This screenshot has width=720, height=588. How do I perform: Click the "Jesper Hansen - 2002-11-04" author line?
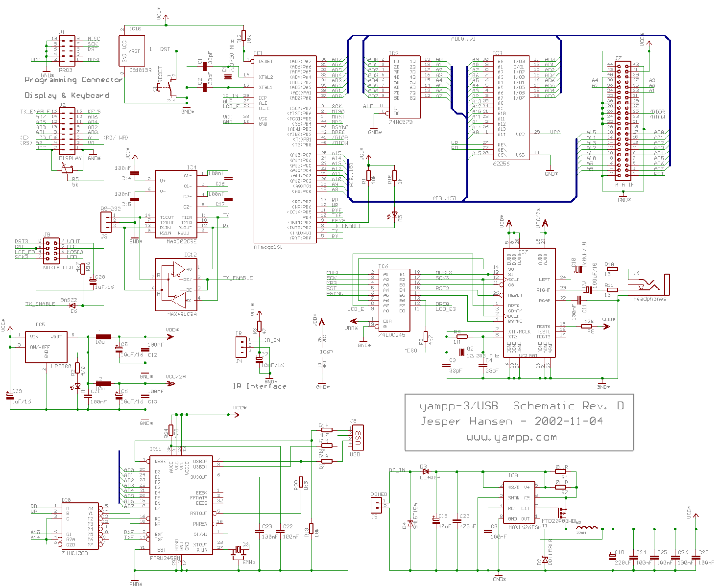tap(511, 422)
